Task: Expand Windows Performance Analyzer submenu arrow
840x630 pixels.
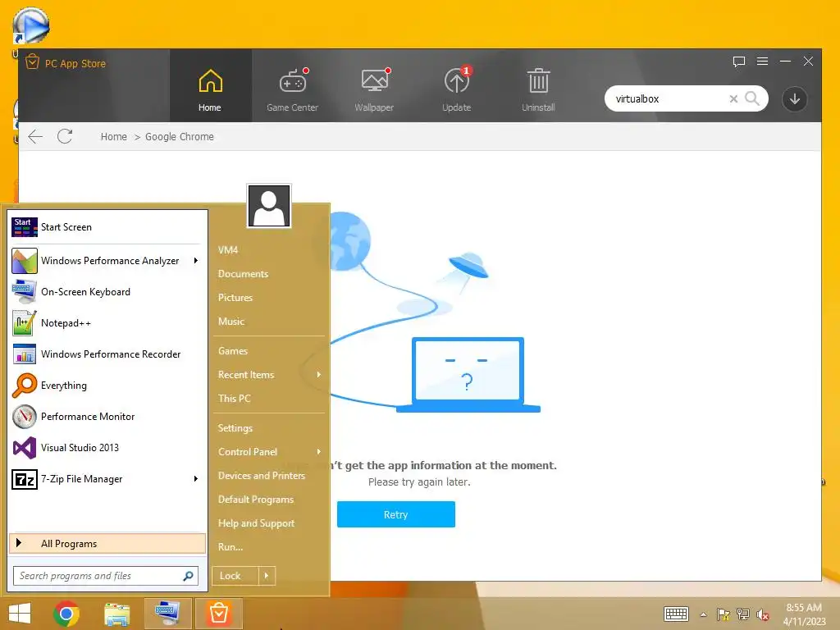Action: 195,261
